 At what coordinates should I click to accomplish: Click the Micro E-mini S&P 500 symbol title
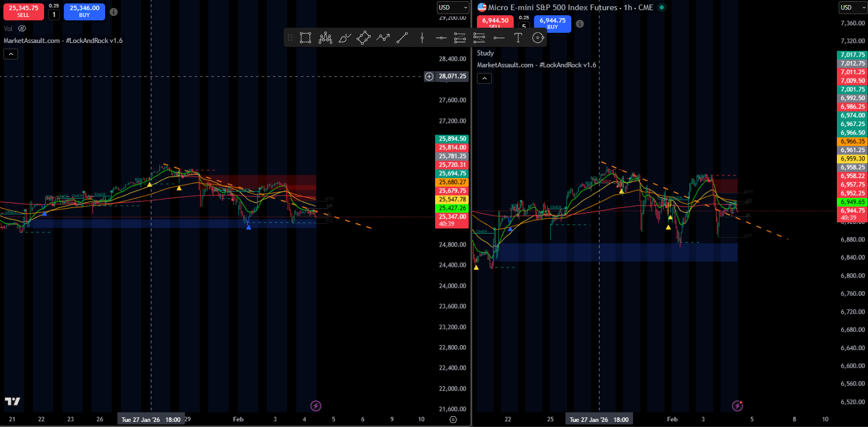tap(566, 7)
